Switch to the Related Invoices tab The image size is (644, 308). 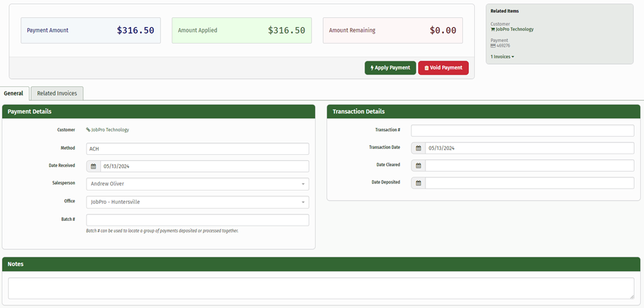[57, 94]
